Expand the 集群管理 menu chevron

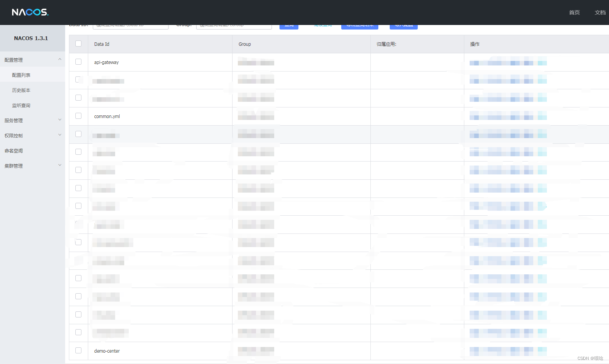[x=60, y=165]
